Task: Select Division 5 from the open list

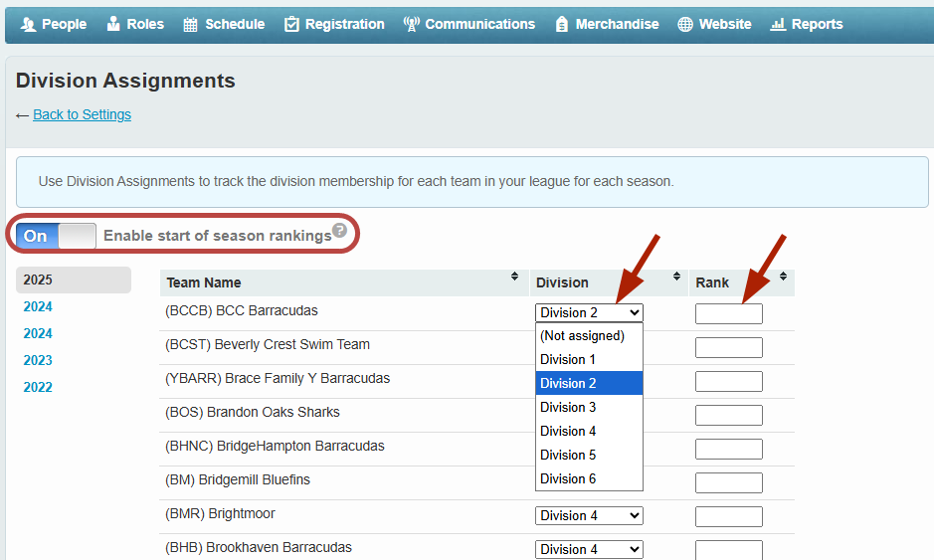Action: [x=568, y=455]
